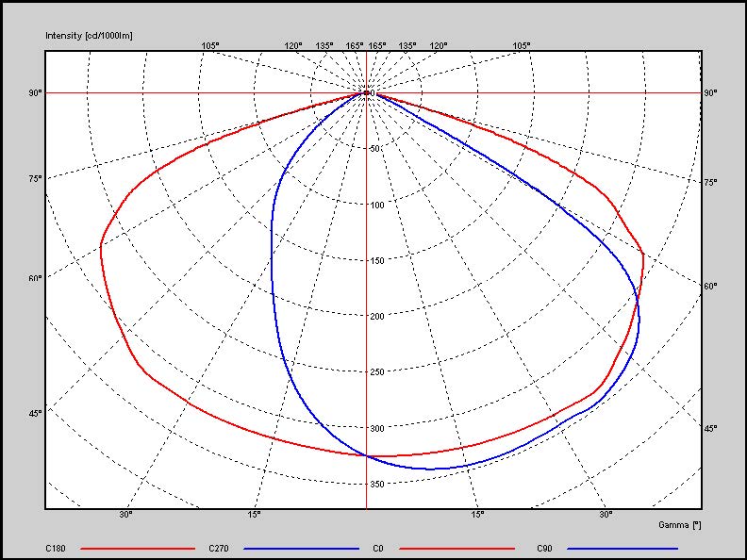This screenshot has width=747, height=560.
Task: Select the C0 legend label
Action: click(x=378, y=548)
